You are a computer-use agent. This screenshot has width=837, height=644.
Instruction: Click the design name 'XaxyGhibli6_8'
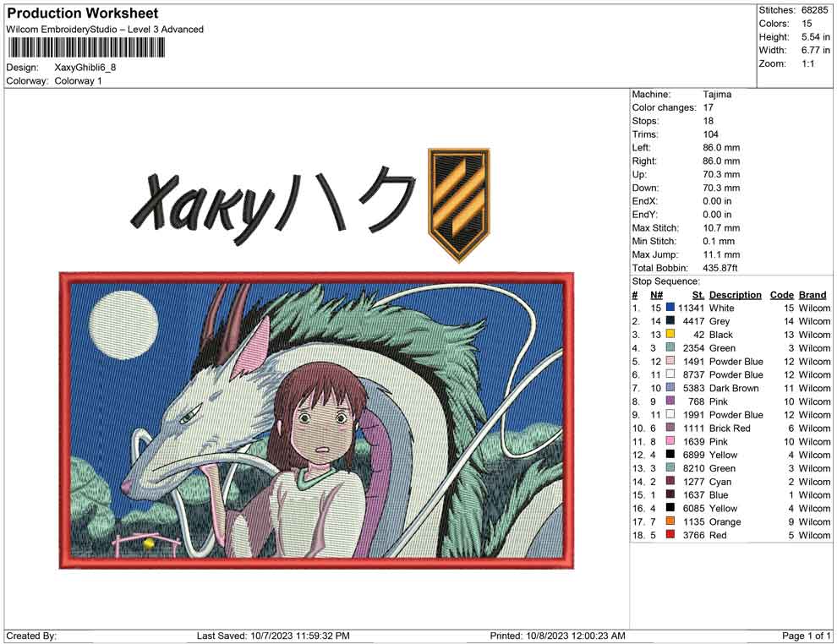point(85,68)
